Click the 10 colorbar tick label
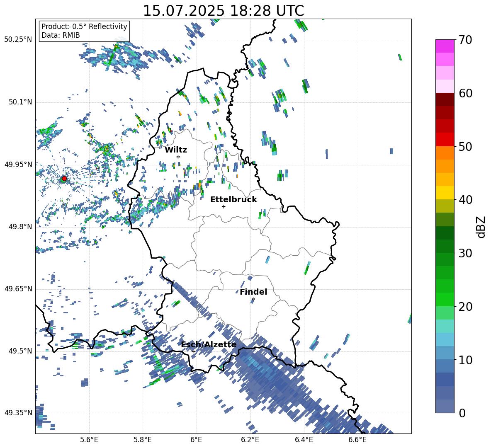491x448 pixels. coord(465,360)
